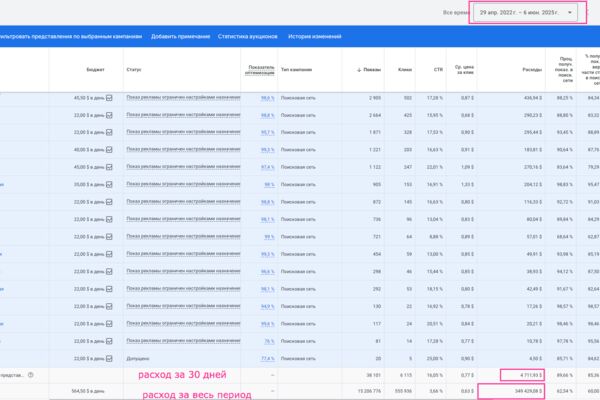Open budget chart icon in the 2 664 impressions row
600x400 pixels.
[x=109, y=115]
